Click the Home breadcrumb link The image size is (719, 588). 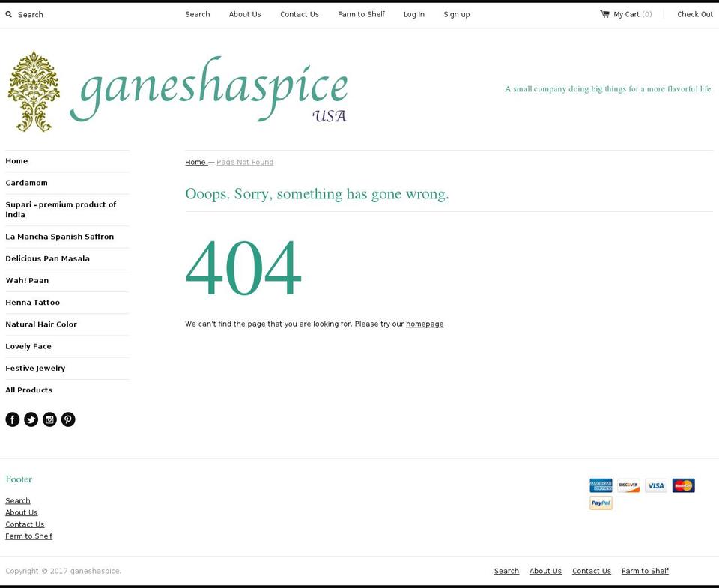point(195,162)
